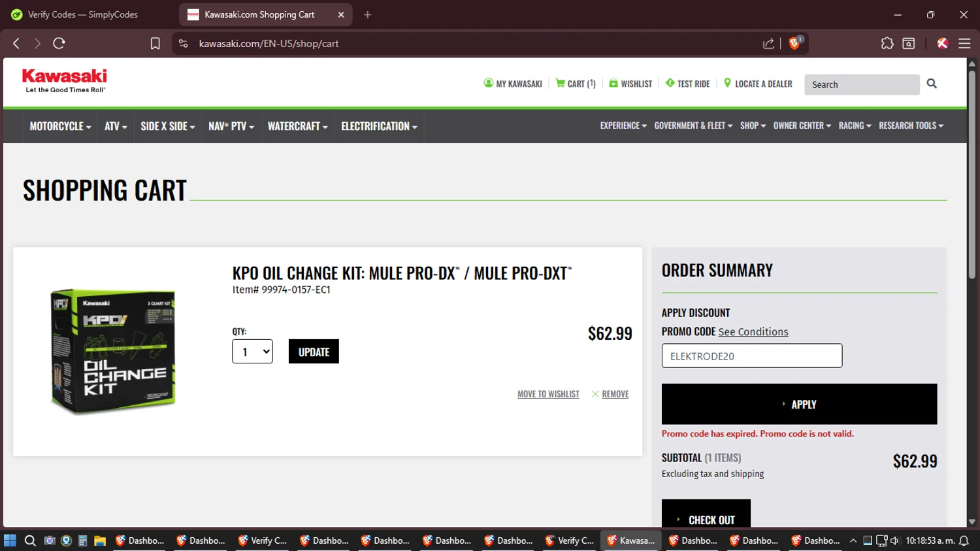Show hidden tray icons chevron
Screen dimensions: 980x551
(x=853, y=541)
